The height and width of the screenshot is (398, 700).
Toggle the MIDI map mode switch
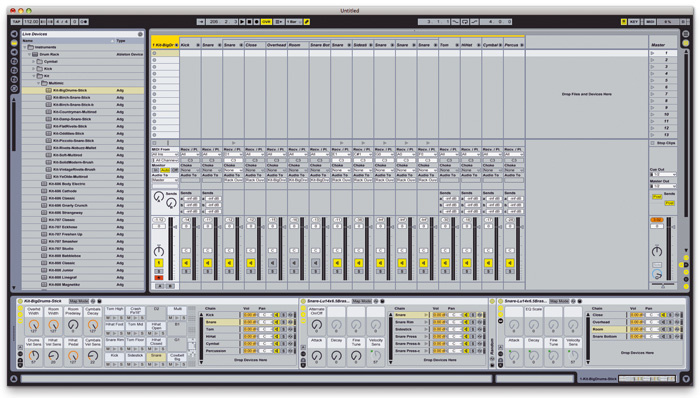[650, 21]
